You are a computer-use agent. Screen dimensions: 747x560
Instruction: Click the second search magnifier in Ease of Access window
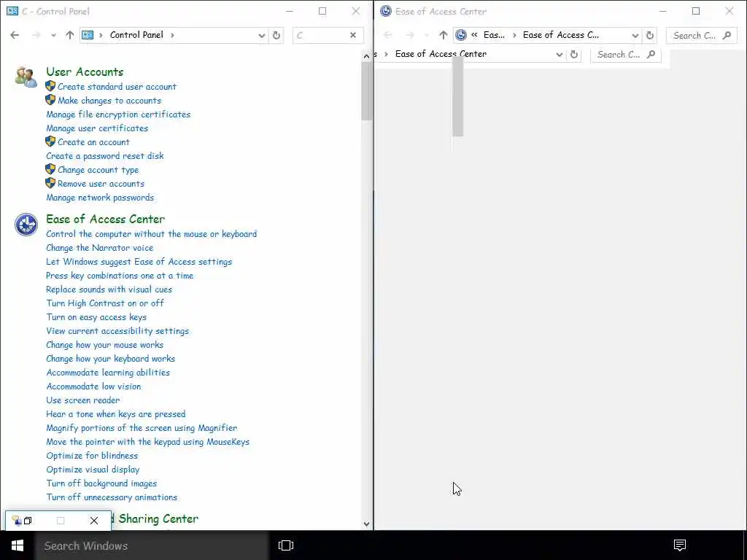[651, 54]
